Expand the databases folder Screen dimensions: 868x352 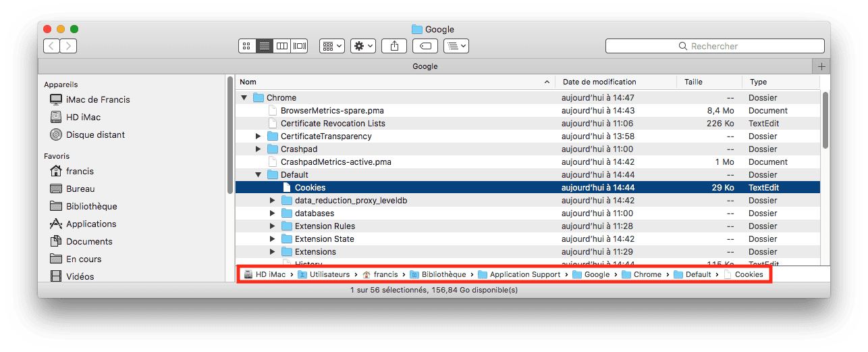[272, 213]
